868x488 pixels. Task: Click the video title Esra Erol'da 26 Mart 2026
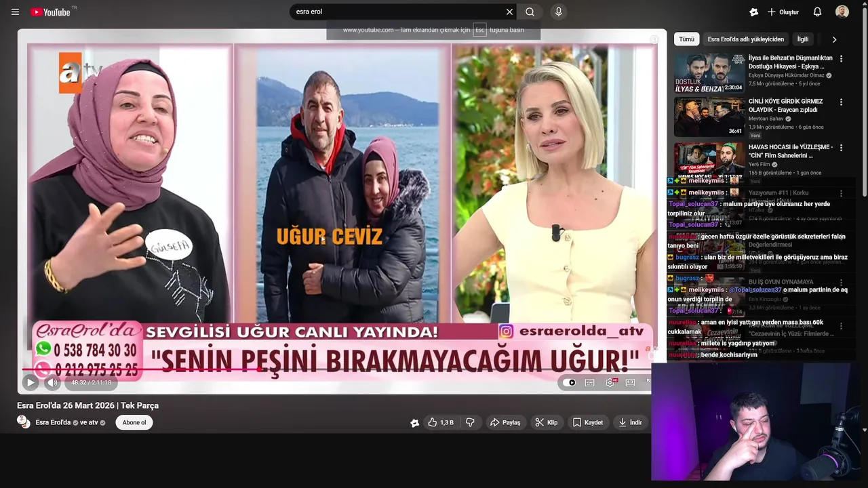coord(87,405)
